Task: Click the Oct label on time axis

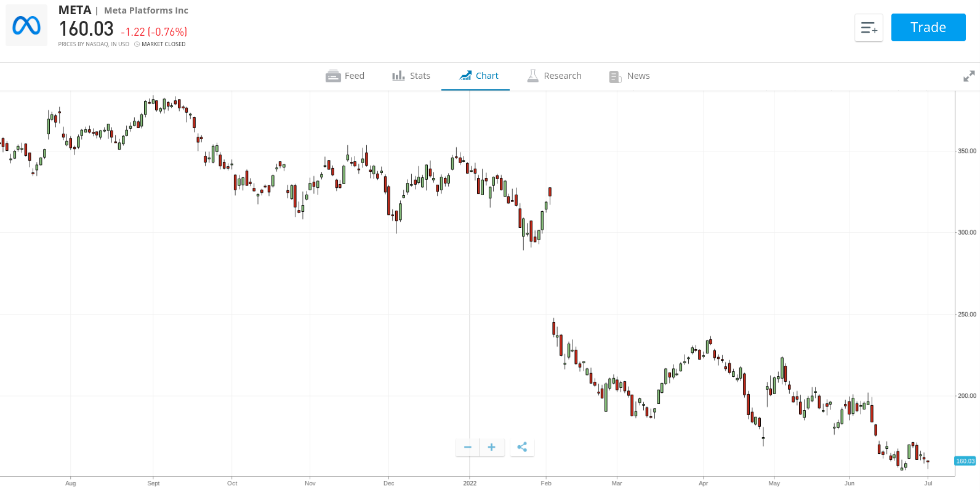Action: pos(232,483)
